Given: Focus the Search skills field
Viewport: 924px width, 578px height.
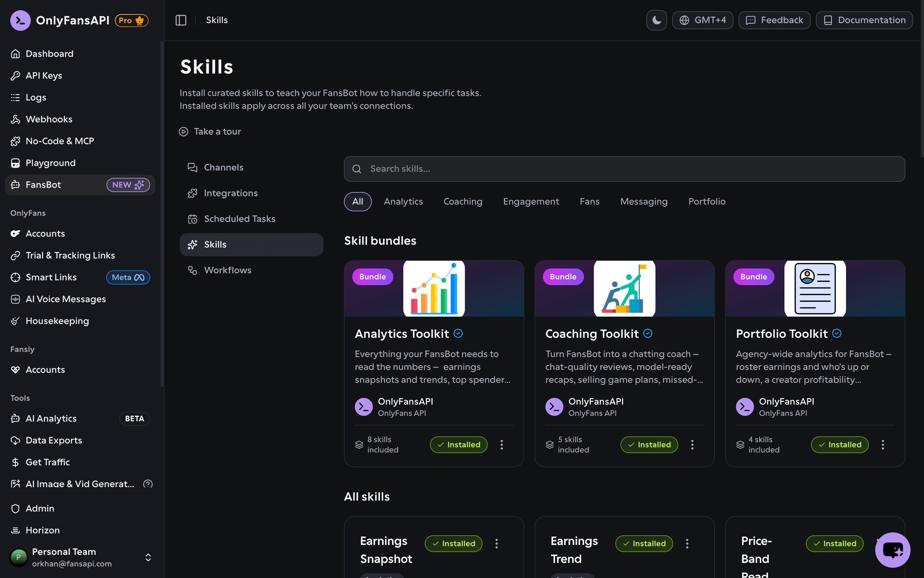Looking at the screenshot, I should (624, 169).
